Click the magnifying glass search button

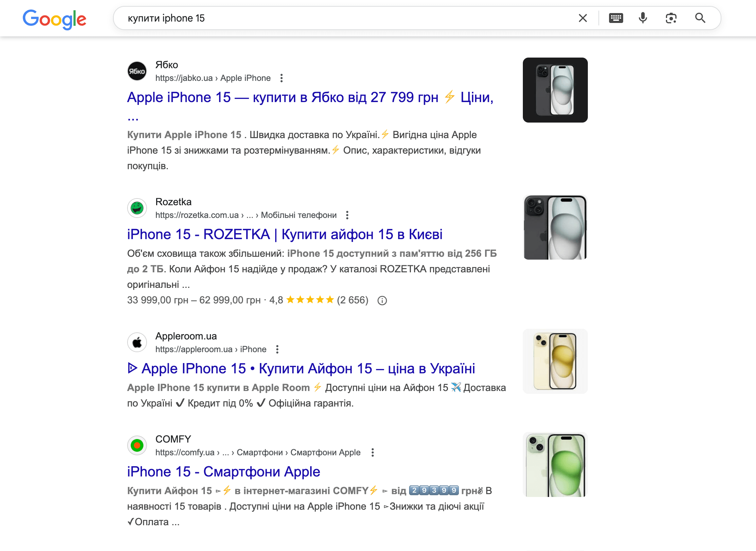click(700, 18)
